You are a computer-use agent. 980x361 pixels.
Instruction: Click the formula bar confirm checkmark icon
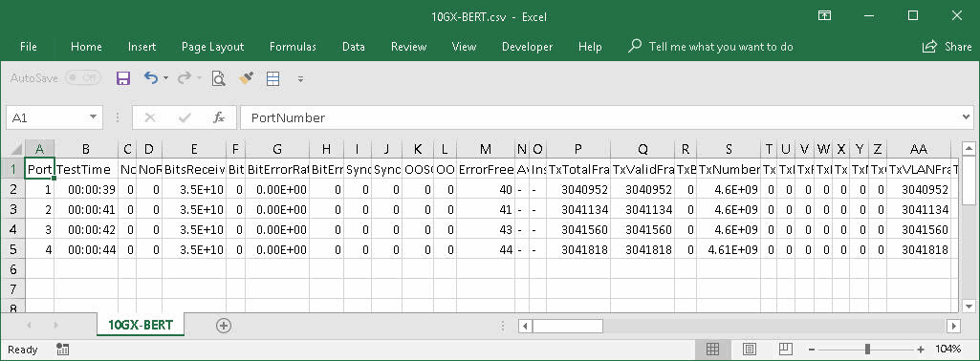tap(185, 117)
